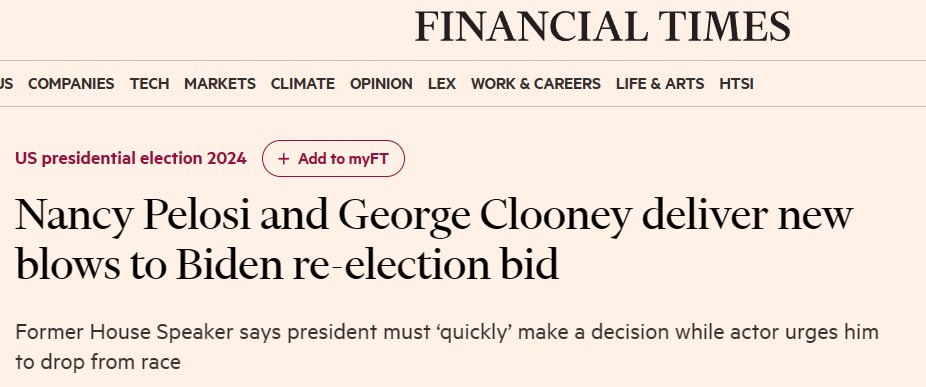
Task: Click the 'Former House Speaker' standfirst text
Action: [124, 333]
